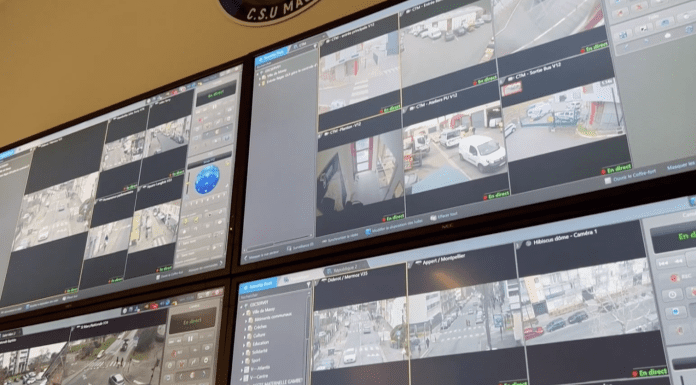This screenshot has width=696, height=385.
Task: Expand the Culture tree folder
Action: tap(245, 336)
